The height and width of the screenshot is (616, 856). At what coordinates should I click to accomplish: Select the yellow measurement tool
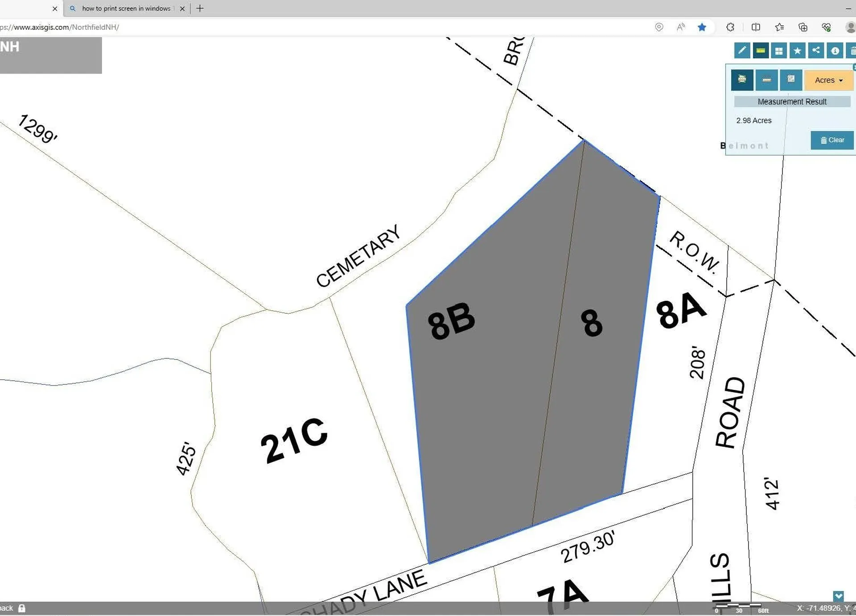761,50
